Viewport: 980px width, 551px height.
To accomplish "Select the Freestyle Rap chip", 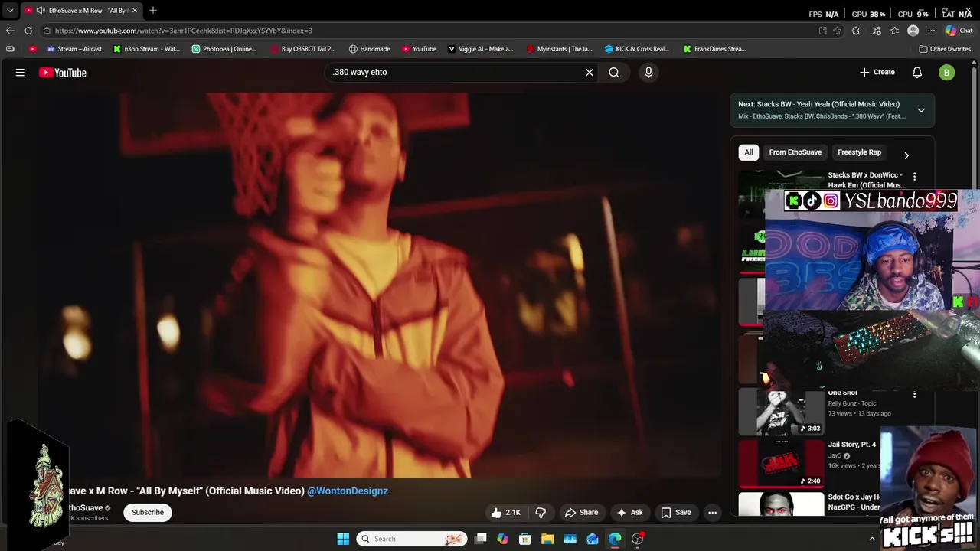I will click(859, 152).
